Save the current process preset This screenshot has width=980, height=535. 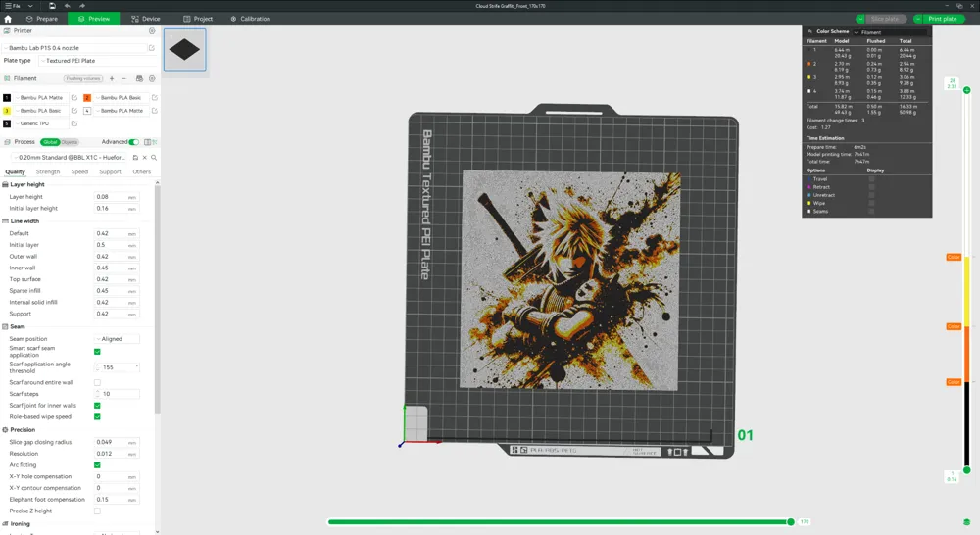135,158
